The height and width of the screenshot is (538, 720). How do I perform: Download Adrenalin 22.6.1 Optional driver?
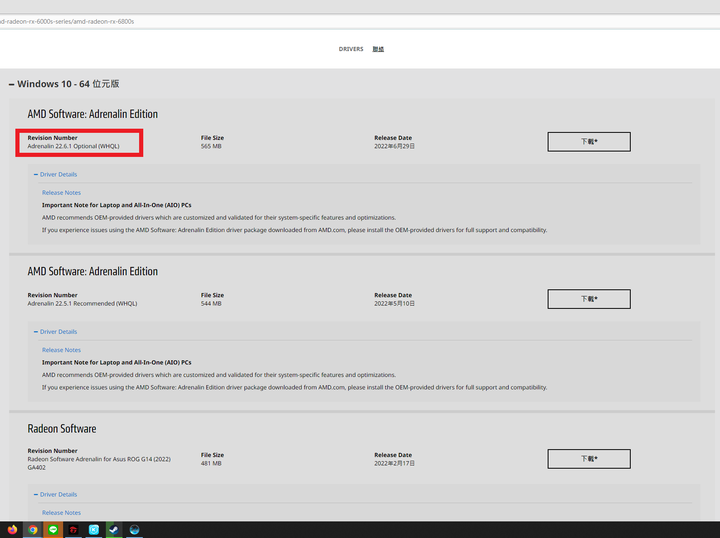coord(589,141)
